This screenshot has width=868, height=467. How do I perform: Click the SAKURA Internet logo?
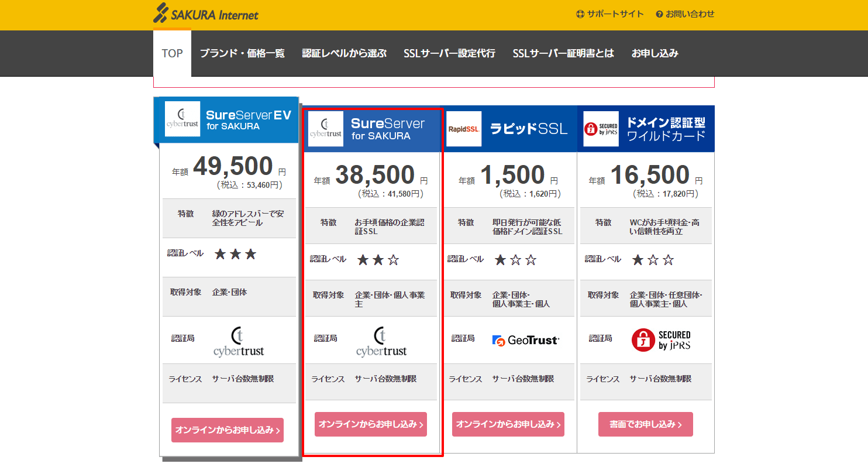[206, 13]
